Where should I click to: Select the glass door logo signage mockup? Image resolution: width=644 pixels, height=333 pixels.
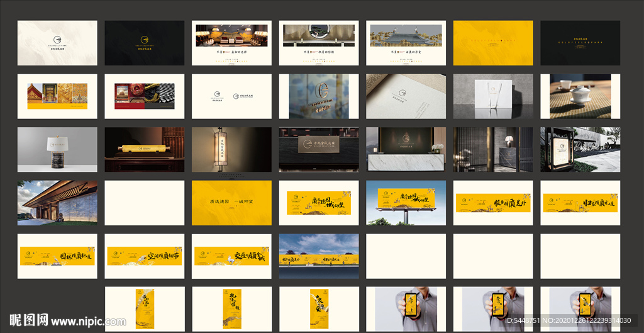point(318,96)
